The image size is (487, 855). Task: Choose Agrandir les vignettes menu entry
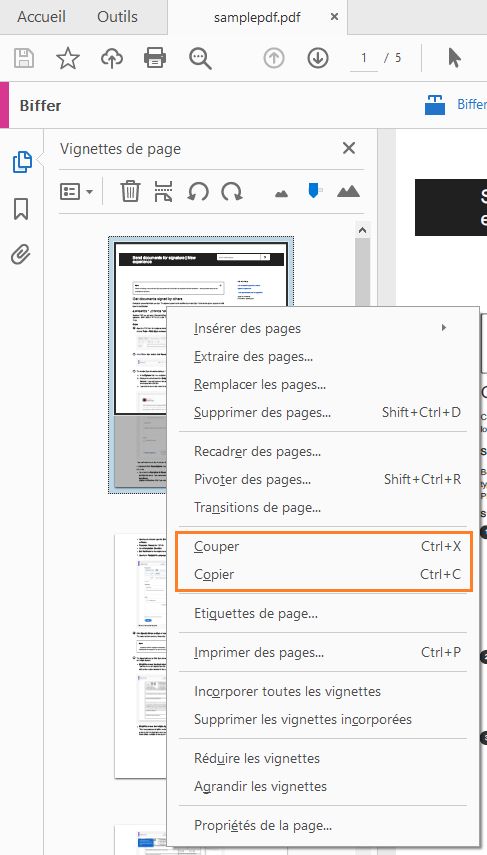321,786
